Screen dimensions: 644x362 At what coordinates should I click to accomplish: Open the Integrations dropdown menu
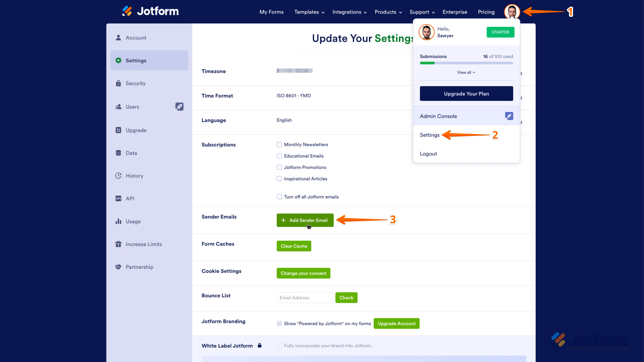click(349, 12)
